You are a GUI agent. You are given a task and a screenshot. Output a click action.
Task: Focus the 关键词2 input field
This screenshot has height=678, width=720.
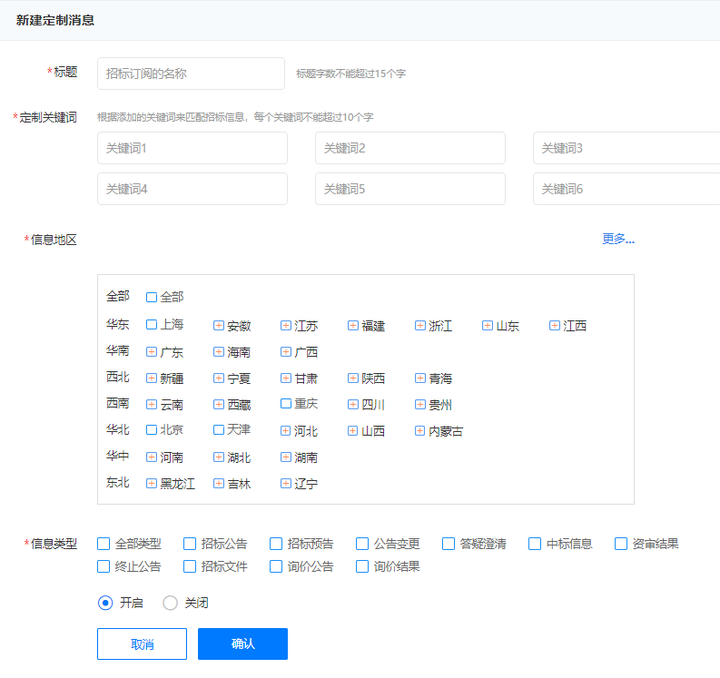pyautogui.click(x=410, y=148)
